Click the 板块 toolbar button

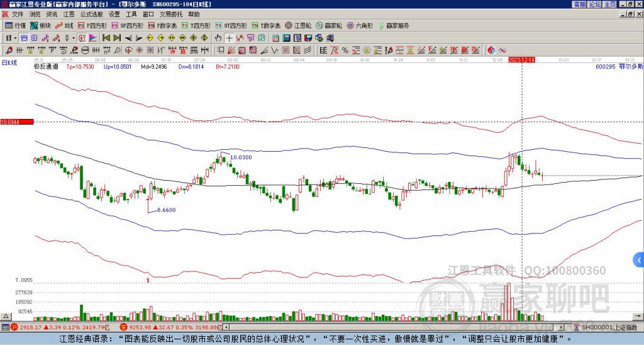pos(41,25)
